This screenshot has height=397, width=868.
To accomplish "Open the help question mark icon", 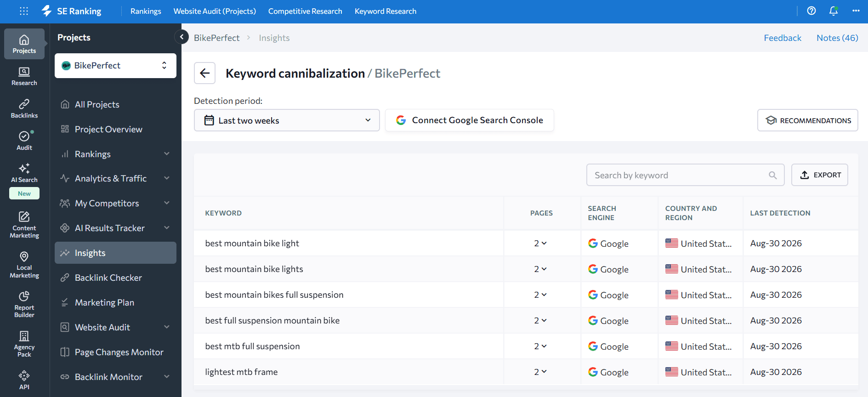I will (x=811, y=11).
